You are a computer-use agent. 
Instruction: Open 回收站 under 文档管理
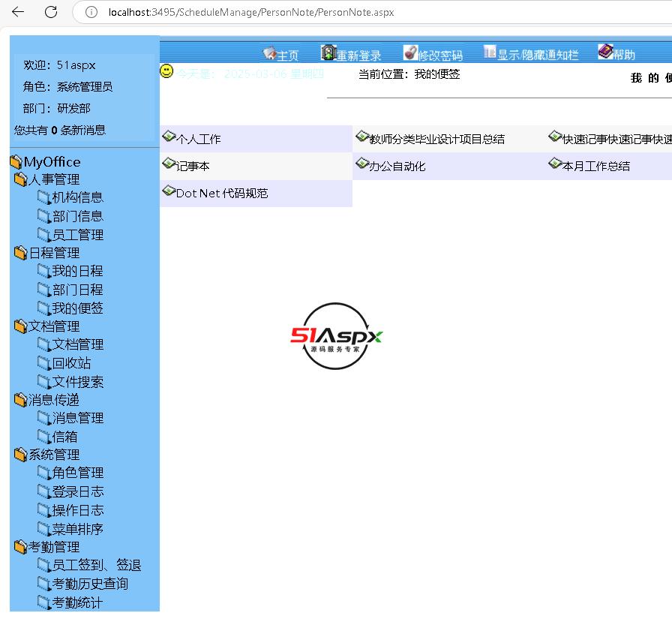pyautogui.click(x=71, y=363)
